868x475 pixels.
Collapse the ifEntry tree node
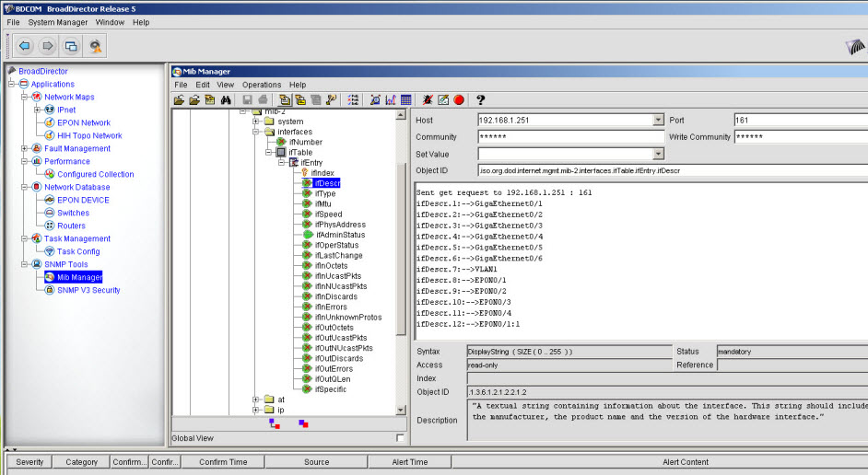282,163
